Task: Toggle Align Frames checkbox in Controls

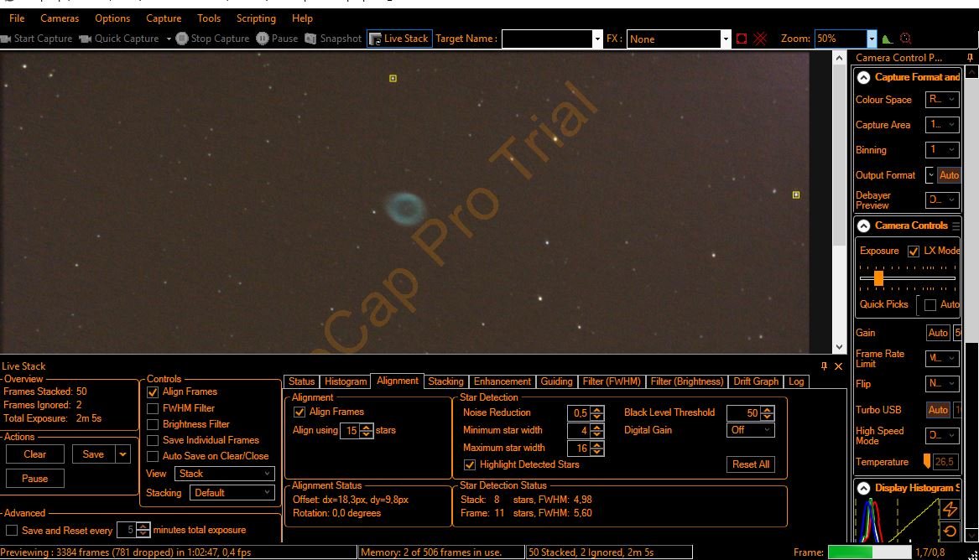Action: 153,392
